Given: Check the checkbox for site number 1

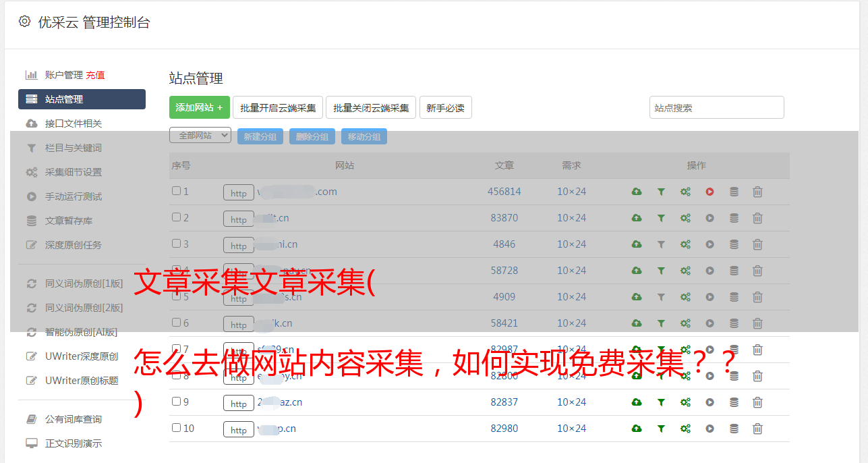Looking at the screenshot, I should coord(176,191).
